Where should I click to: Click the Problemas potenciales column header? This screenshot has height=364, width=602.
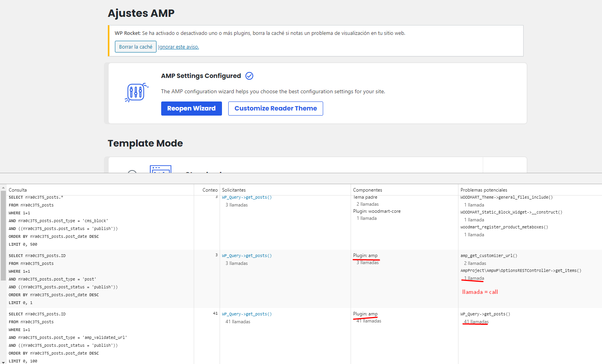point(484,190)
